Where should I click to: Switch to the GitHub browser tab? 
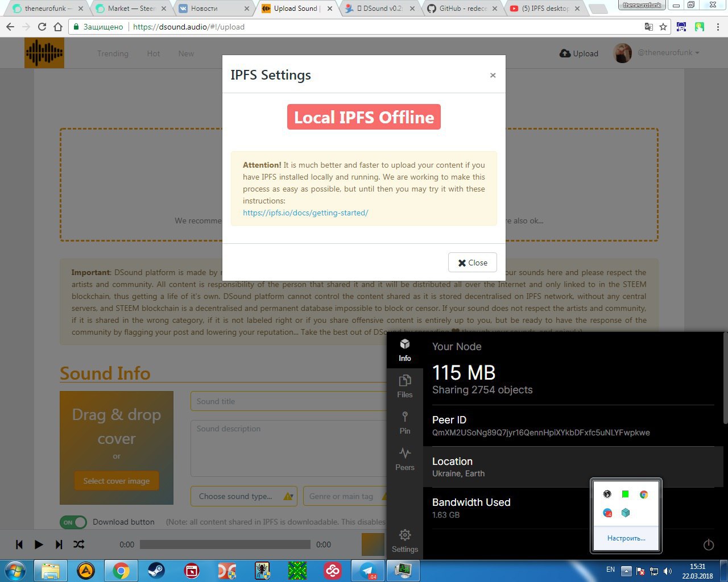click(462, 9)
